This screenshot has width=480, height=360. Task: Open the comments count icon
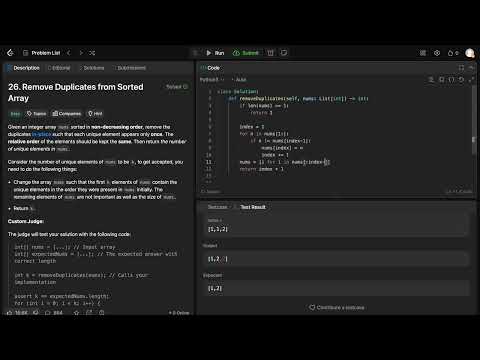54,313
